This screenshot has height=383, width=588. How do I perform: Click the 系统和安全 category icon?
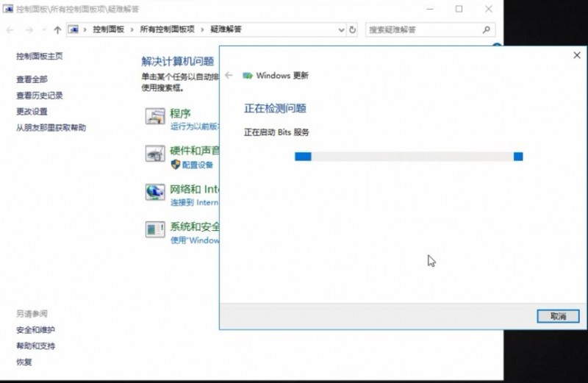pos(155,229)
